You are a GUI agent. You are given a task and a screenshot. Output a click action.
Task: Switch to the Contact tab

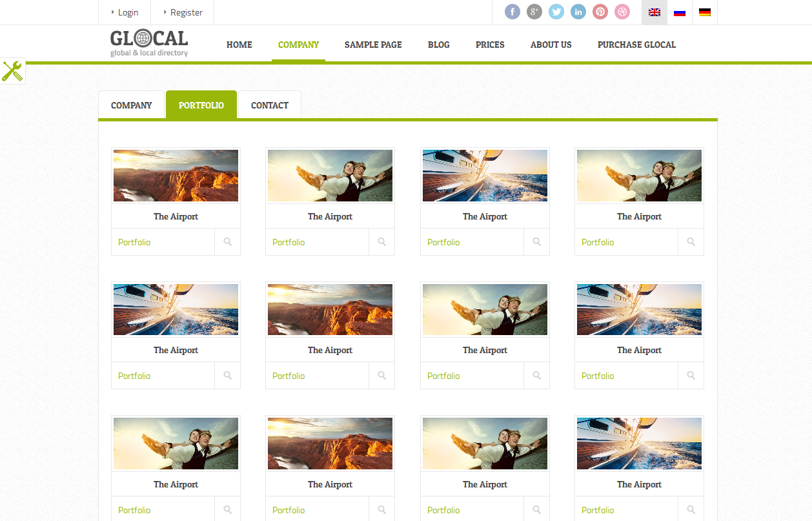pos(269,105)
